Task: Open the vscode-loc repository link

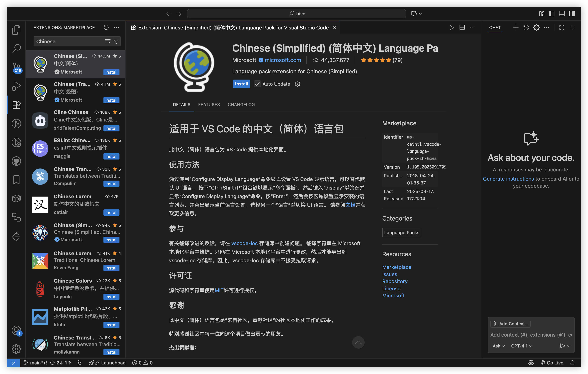Action: tap(244, 243)
